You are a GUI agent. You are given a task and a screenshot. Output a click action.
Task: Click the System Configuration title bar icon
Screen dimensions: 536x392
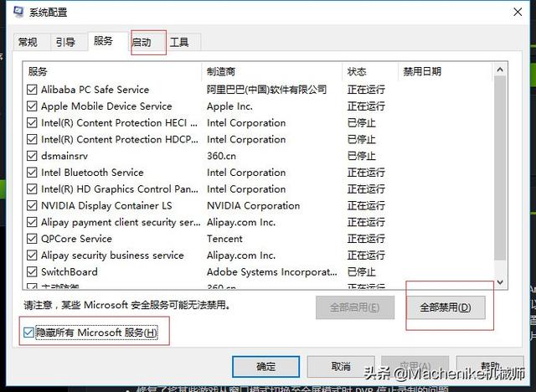18,12
